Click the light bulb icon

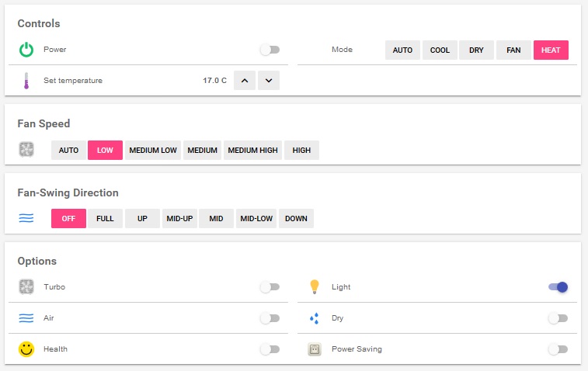315,287
